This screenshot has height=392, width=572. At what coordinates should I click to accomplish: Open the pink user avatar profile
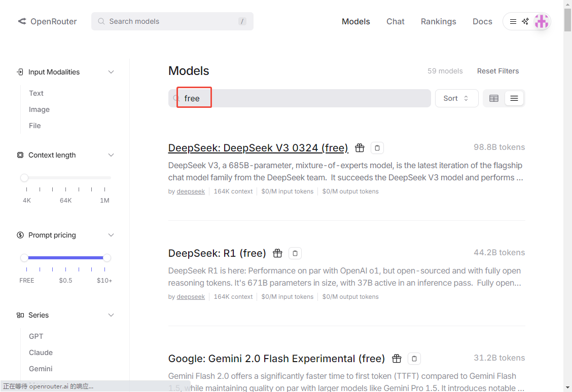point(542,21)
